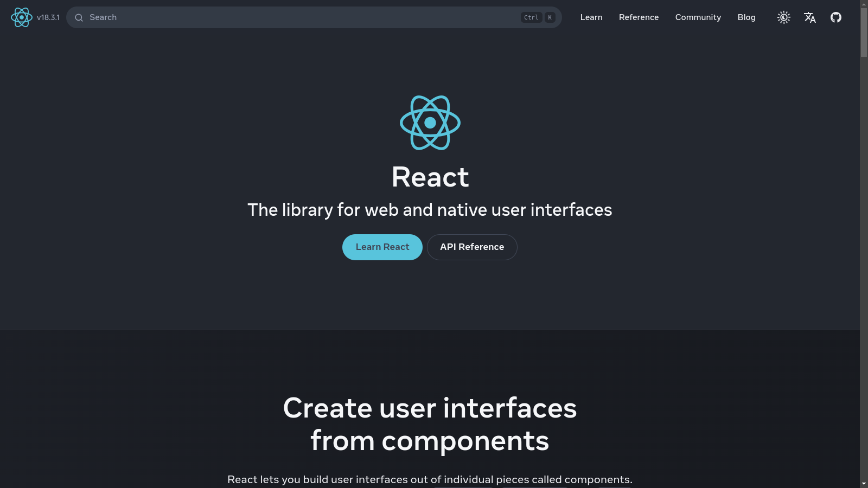This screenshot has width=868, height=488.
Task: Click the React logo in the navbar
Action: (22, 17)
